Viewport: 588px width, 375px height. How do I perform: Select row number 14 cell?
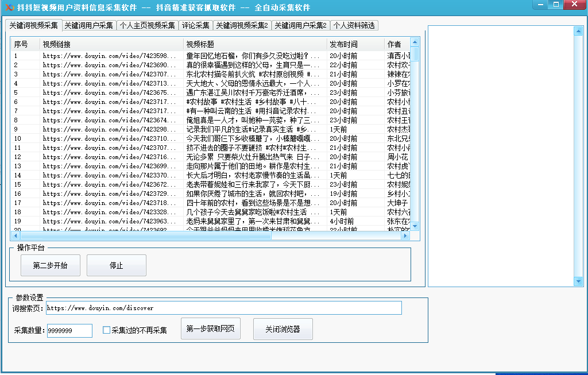pyautogui.click(x=18, y=175)
